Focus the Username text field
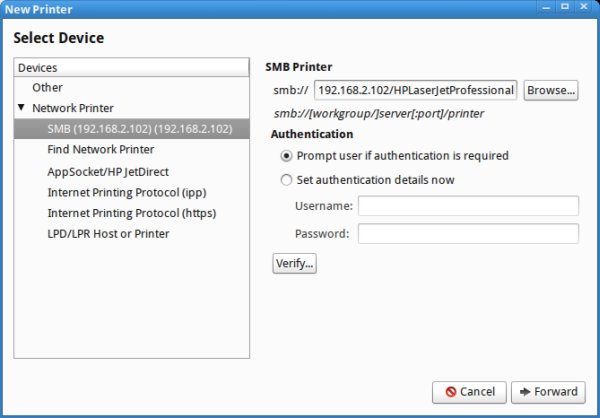 468,206
